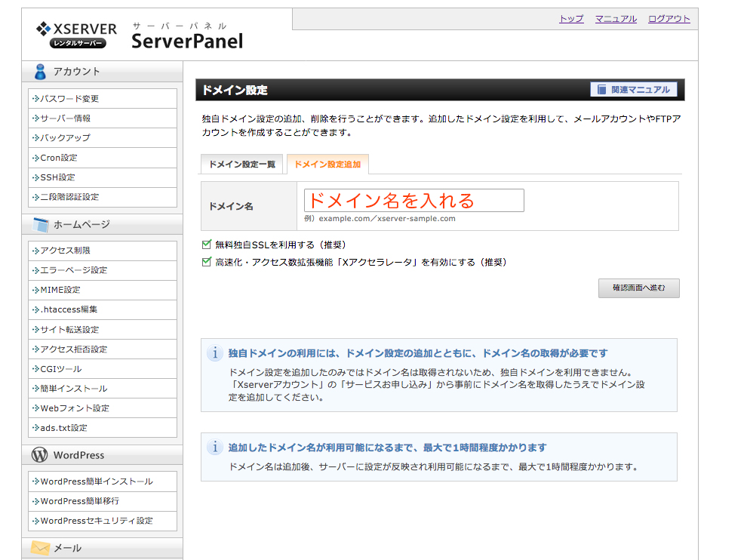Open CGIツール menu item

click(x=103, y=369)
